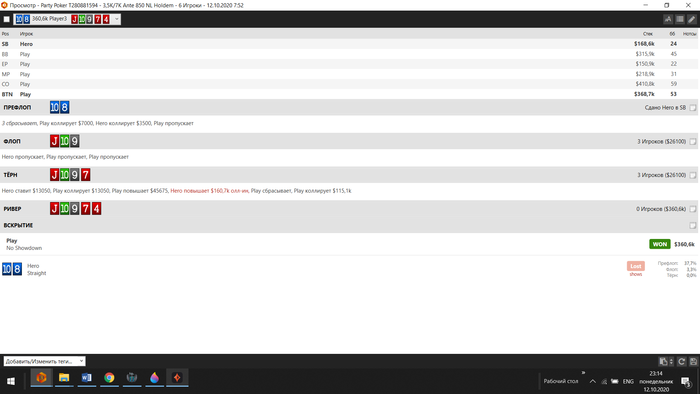Tick the checkbox on the Вскрытие row
Image resolution: width=700 pixels, height=394 pixels.
coord(693,225)
